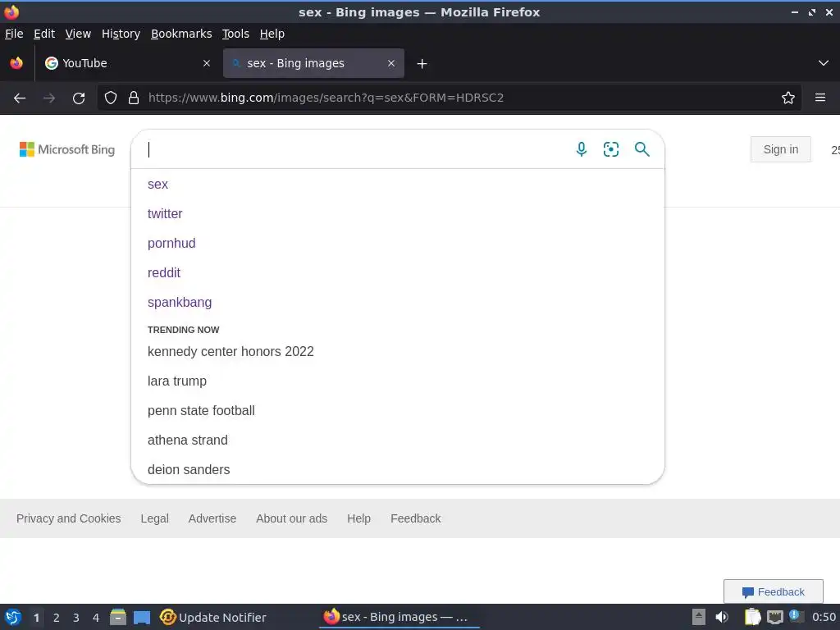This screenshot has height=630, width=840.
Task: Click the forward navigation arrow
Action: coord(48,98)
